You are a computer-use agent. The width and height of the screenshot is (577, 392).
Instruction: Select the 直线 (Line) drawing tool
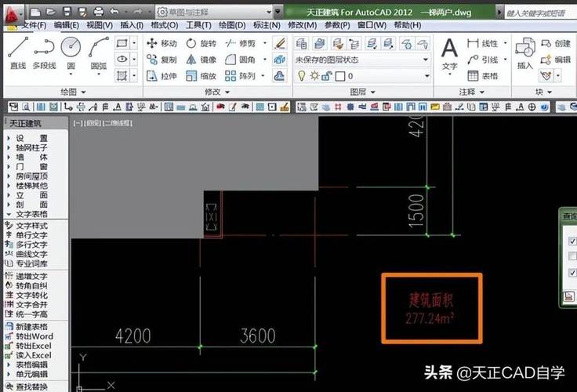coord(17,52)
